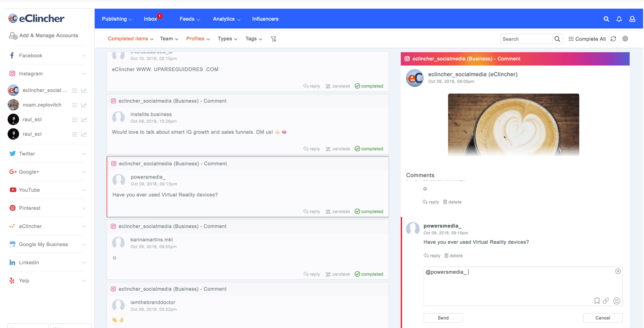Expand the Publishing dropdown menu
Screen dimensions: 644x328
(x=117, y=19)
